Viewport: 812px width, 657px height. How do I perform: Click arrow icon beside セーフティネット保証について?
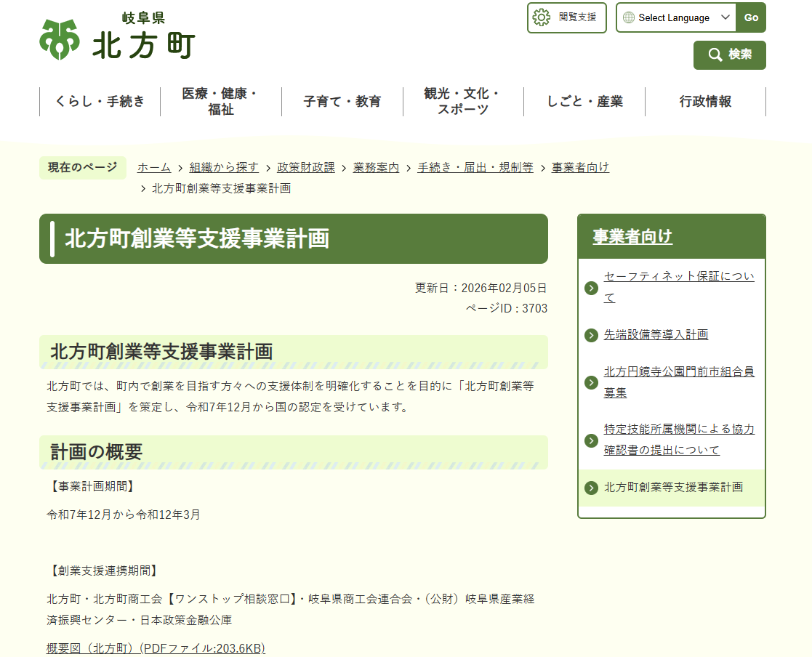pyautogui.click(x=591, y=288)
